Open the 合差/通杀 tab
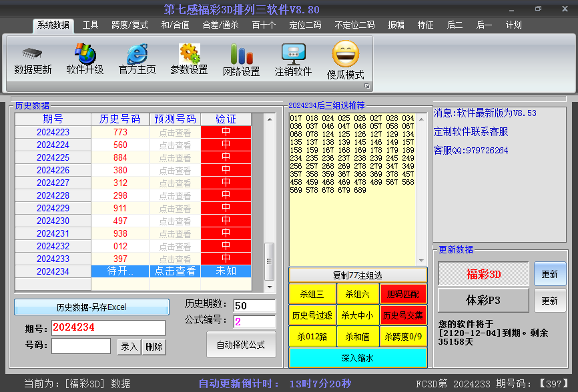Viewport: 578px width, 392px height. [x=220, y=25]
